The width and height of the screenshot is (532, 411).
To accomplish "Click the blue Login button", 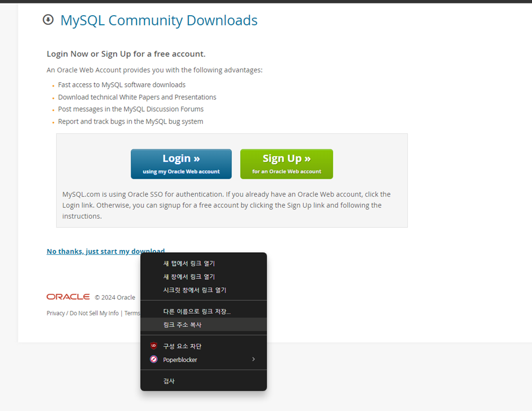I will (x=181, y=164).
